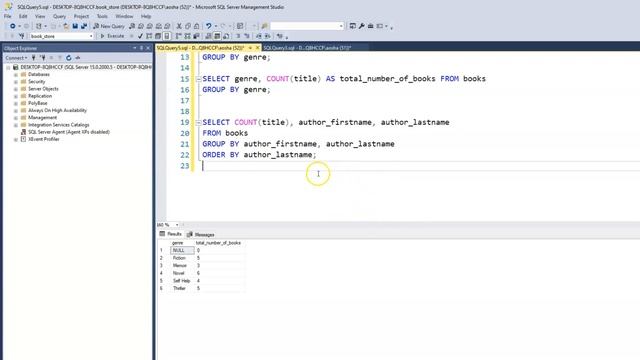The image size is (640, 360).
Task: Click the Undo arrow icon
Action: pos(209,26)
